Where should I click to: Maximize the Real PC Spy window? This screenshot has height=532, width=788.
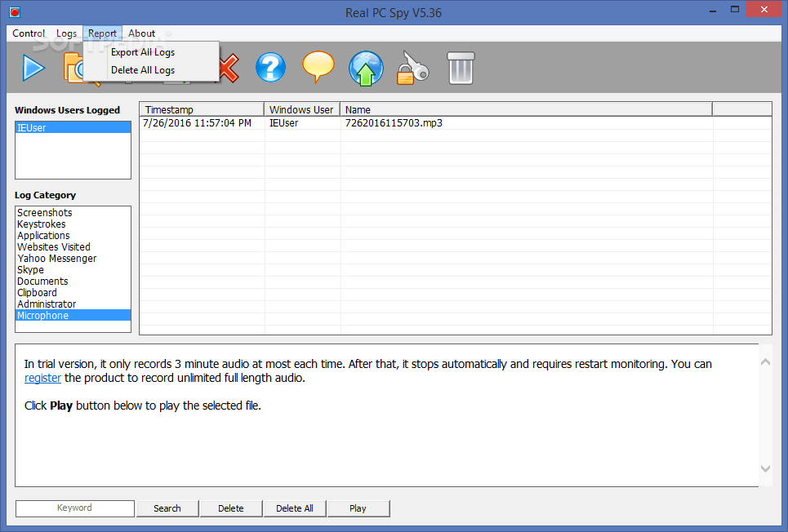pyautogui.click(x=735, y=10)
